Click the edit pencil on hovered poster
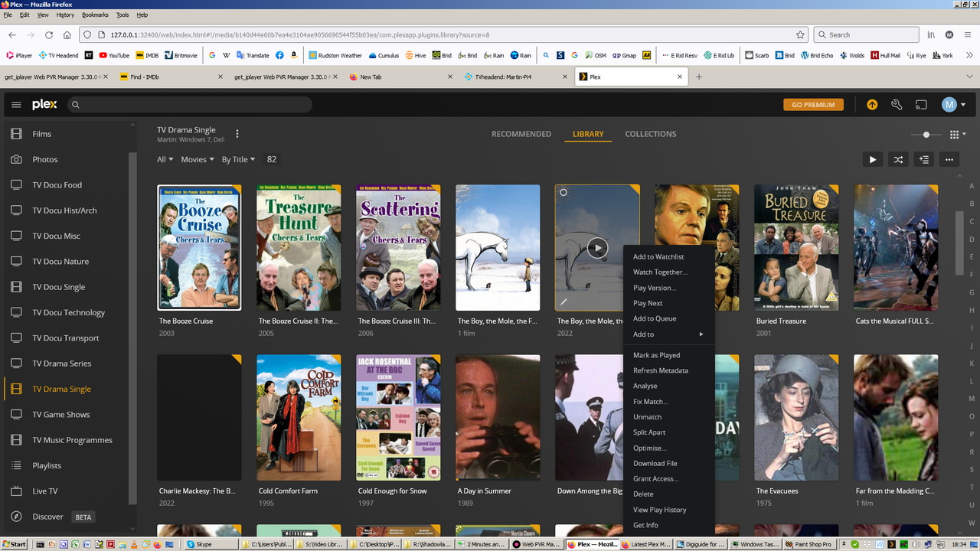The height and width of the screenshot is (551, 980). 563,303
